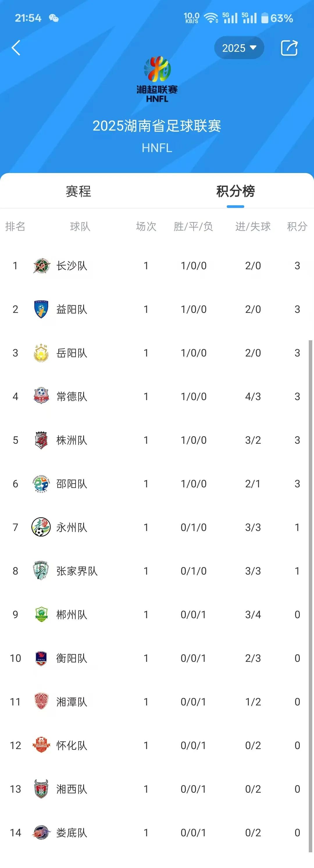The image size is (314, 868).
Task: Open the 2025 season dropdown
Action: pyautogui.click(x=239, y=48)
